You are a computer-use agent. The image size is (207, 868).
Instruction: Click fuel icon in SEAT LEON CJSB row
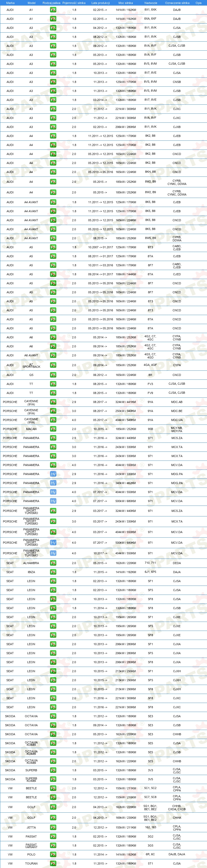(x=53, y=608)
